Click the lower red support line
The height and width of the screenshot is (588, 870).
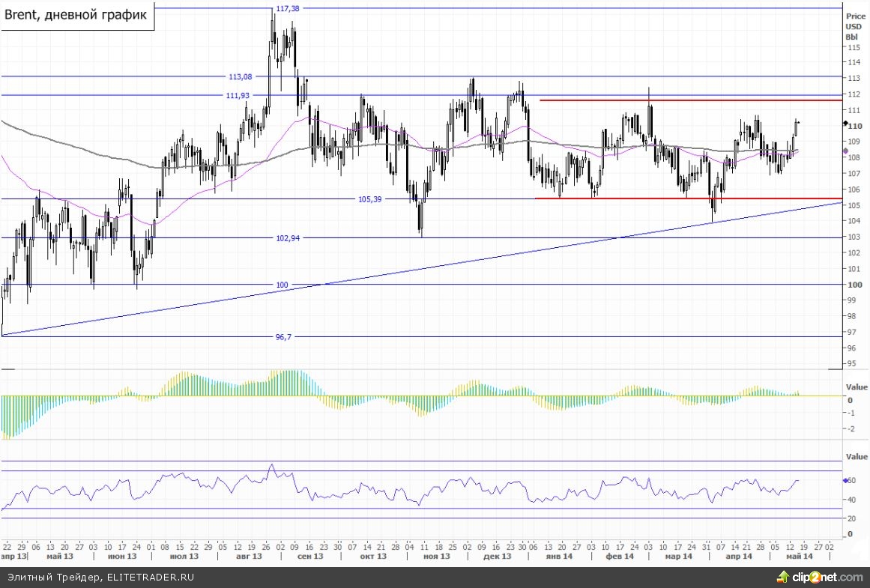[x=689, y=198]
